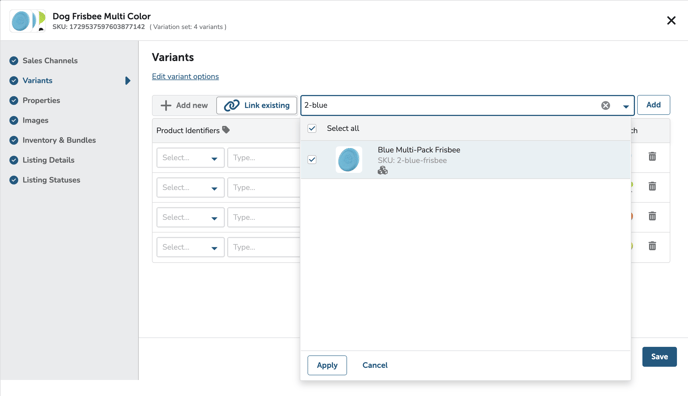The height and width of the screenshot is (396, 688).
Task: Delete the first variant row
Action: point(652,156)
